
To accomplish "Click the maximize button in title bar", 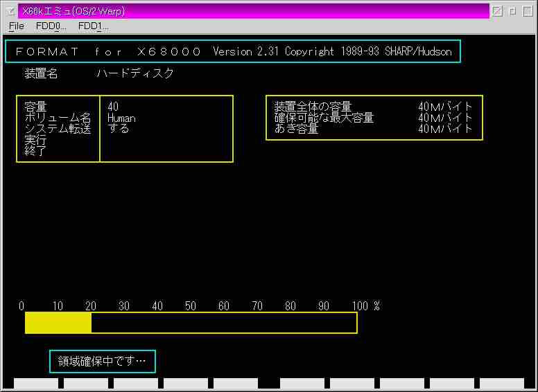I will [528, 11].
